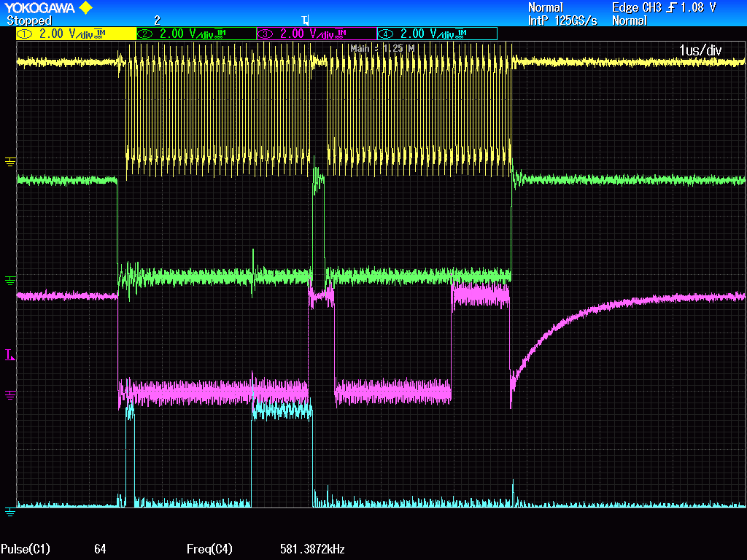Click the 'Stopped' acquisition status
The width and height of the screenshot is (747, 560).
click(29, 20)
